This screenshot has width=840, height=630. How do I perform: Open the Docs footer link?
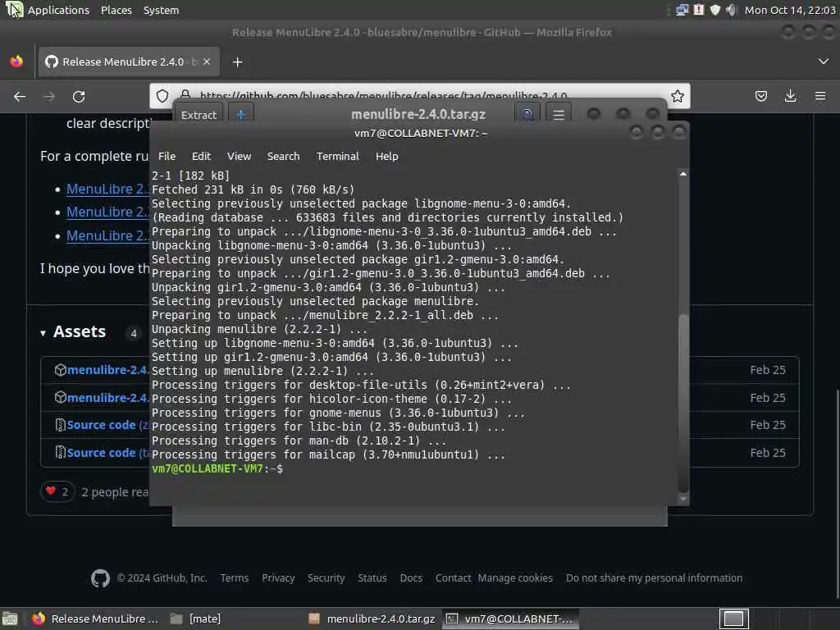pos(411,578)
